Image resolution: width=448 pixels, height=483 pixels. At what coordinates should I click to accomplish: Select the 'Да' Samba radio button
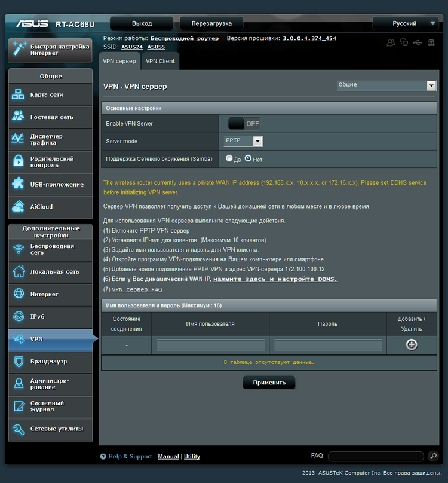coord(229,159)
